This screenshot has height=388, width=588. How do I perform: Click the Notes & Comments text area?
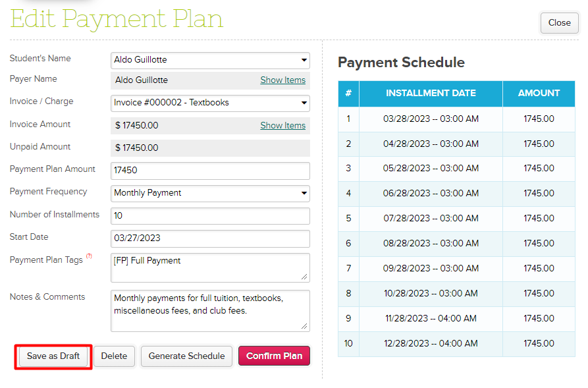pyautogui.click(x=210, y=310)
